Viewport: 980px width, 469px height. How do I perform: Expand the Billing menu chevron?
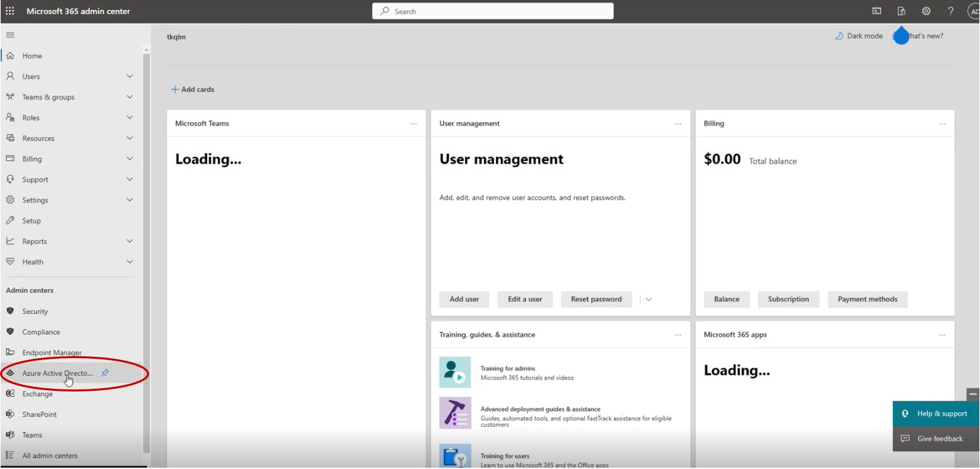pos(130,159)
